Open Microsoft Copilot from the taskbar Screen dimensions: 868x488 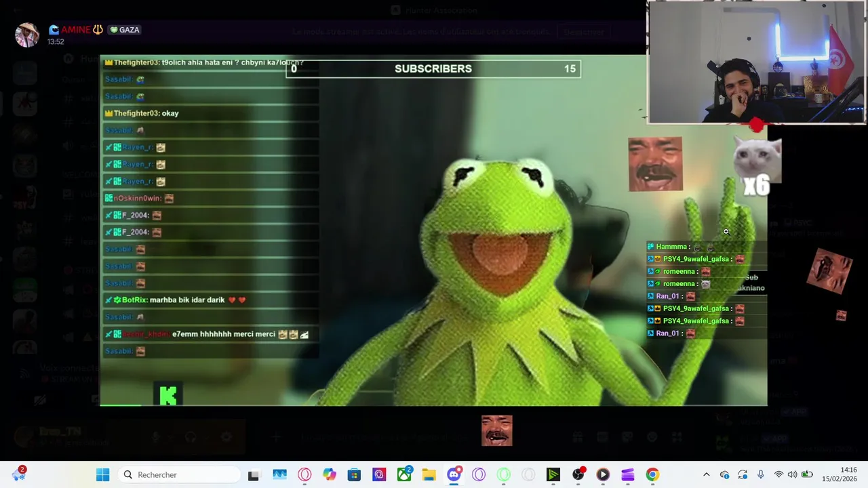coord(329,474)
